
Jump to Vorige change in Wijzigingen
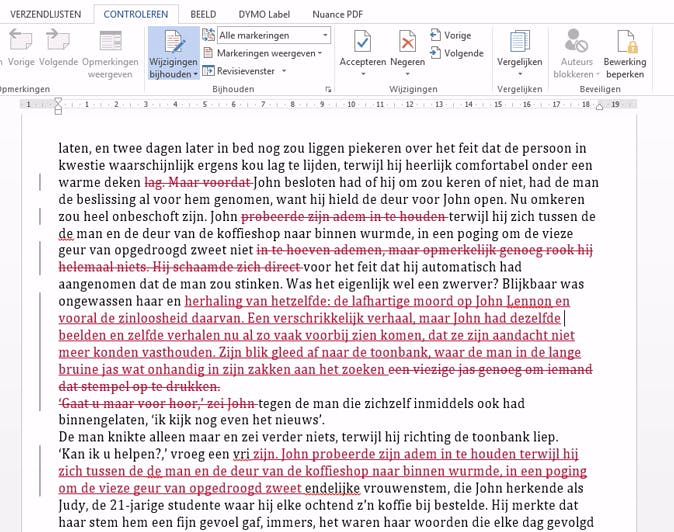[450, 35]
